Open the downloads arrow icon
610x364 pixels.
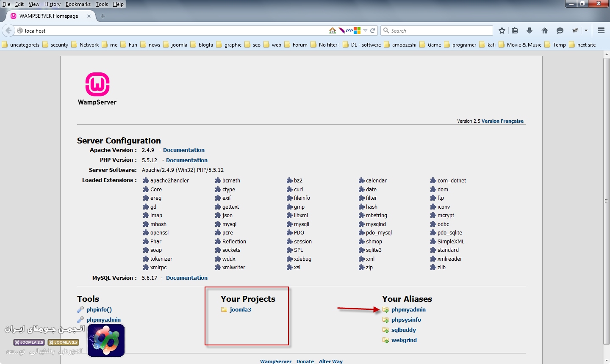[530, 30]
